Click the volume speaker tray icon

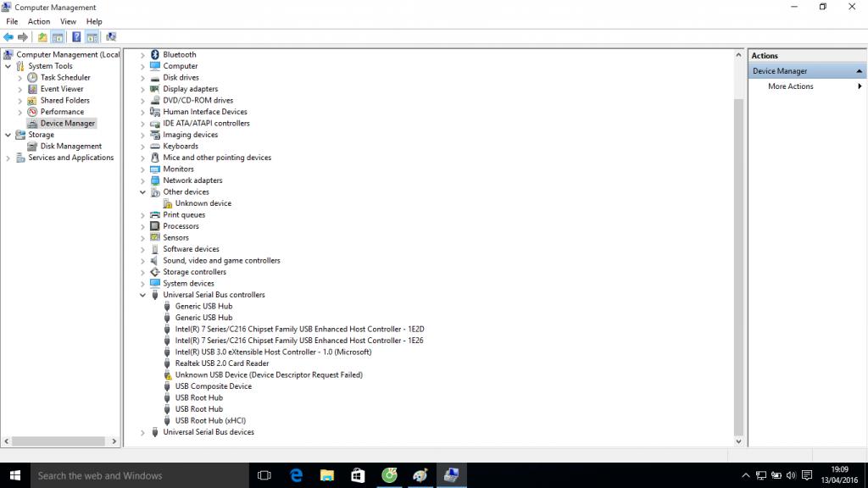tap(791, 475)
